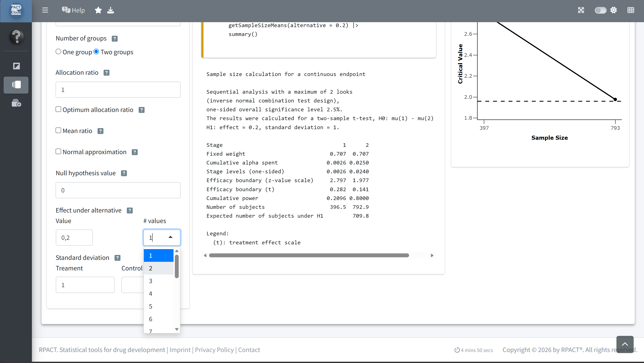The height and width of the screenshot is (363, 644).
Task: Click the dropdown list scrollbar thumb
Action: (x=177, y=266)
